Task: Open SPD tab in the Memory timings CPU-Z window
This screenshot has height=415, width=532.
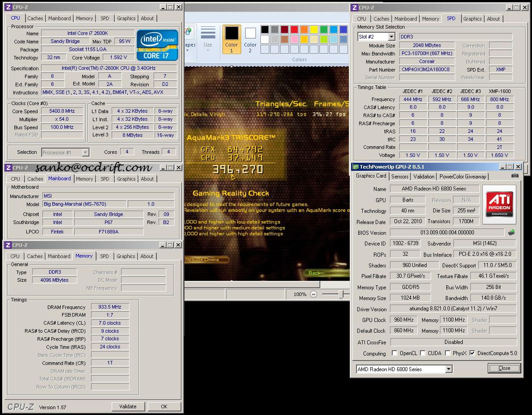Action: tap(105, 256)
